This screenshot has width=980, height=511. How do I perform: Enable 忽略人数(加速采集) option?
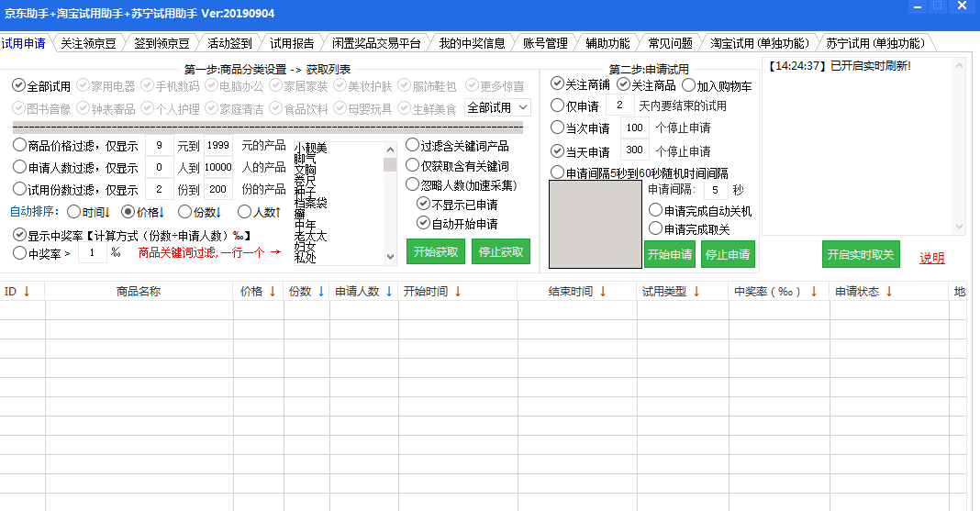[462, 185]
